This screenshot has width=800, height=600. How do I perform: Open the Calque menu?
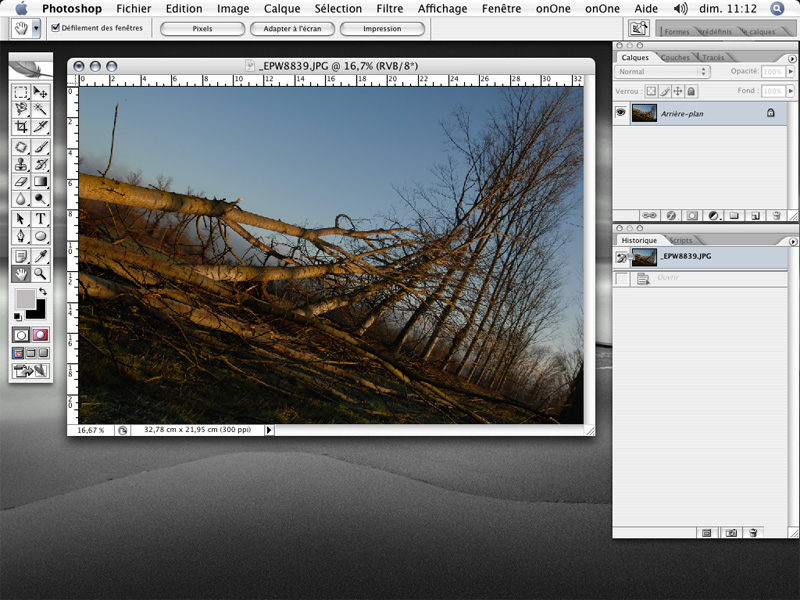tap(282, 9)
